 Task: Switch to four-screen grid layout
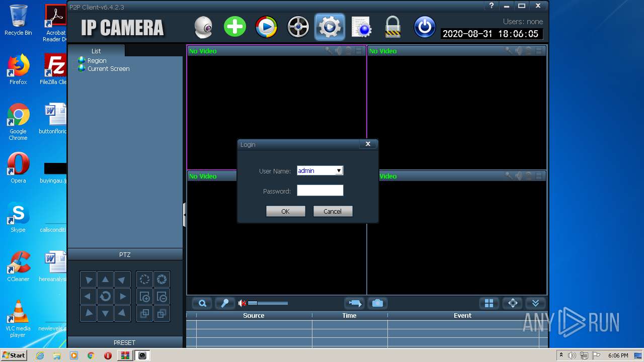489,303
